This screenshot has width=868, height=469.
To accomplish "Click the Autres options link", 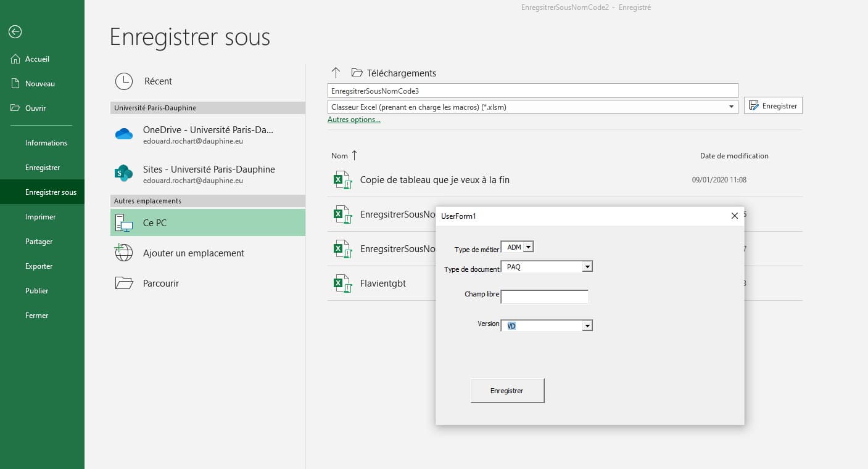I will pyautogui.click(x=354, y=120).
